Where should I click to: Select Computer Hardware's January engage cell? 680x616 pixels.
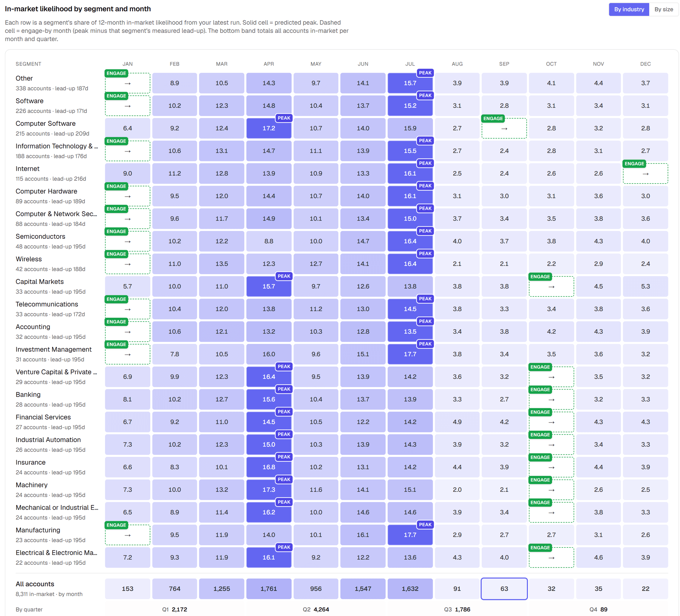coord(128,196)
